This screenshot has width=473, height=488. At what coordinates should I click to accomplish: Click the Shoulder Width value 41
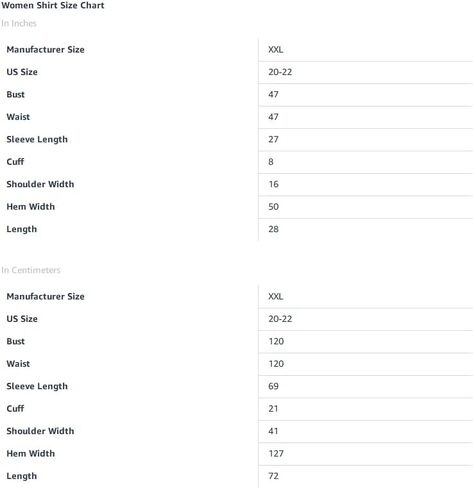(x=273, y=431)
